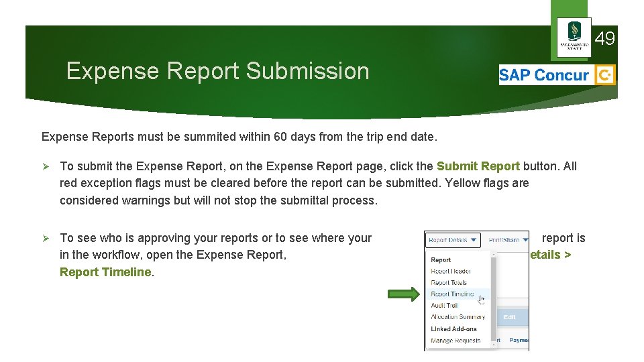Viewport: 644px width, 362px height.
Task: Click the 'Report' section heading in menu
Action: (x=441, y=260)
